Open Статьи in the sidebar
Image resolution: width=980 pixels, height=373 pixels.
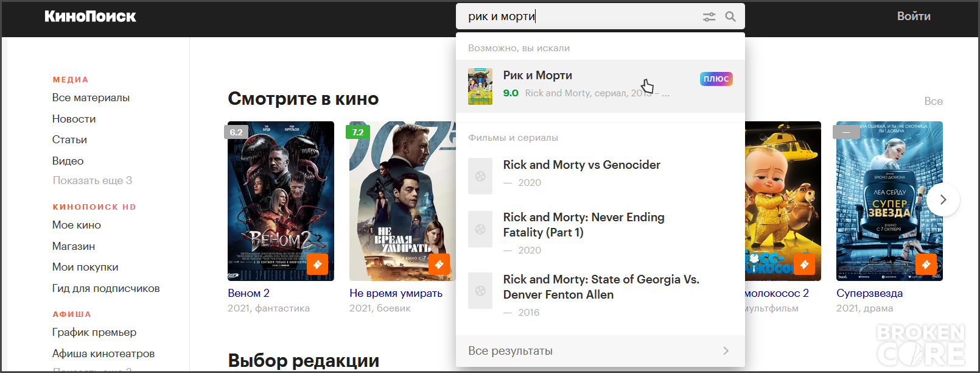[69, 140]
